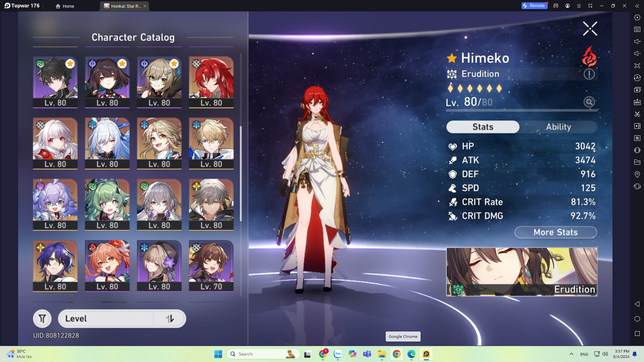Click the emulator volume up icon

637,42
